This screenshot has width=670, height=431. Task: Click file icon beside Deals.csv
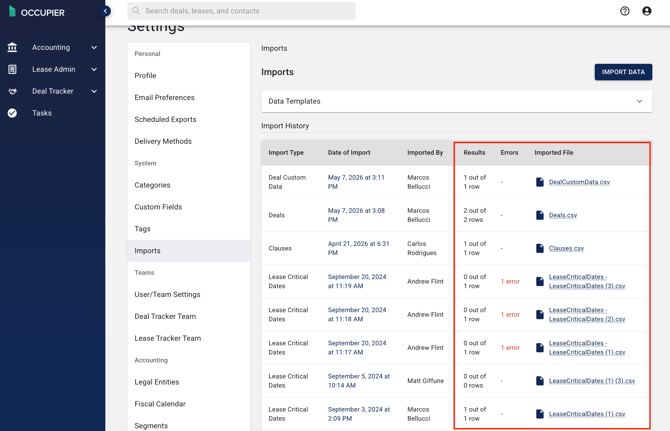pyautogui.click(x=540, y=215)
